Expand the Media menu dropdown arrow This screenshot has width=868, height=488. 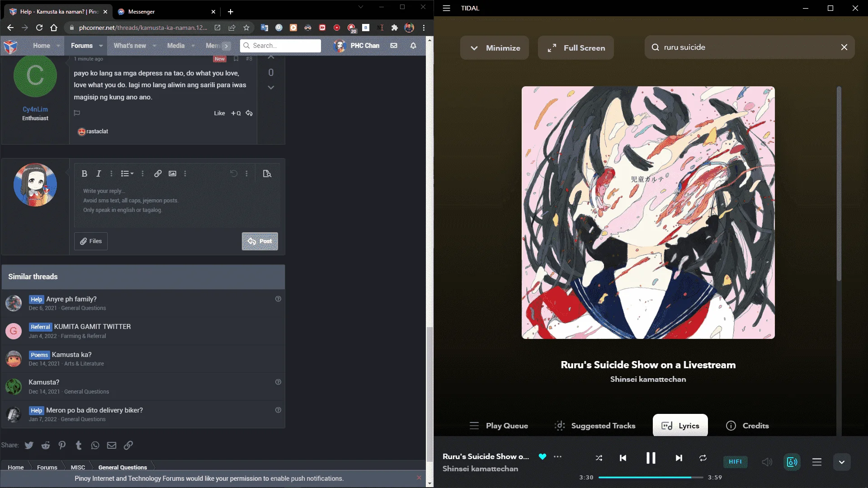coord(193,46)
